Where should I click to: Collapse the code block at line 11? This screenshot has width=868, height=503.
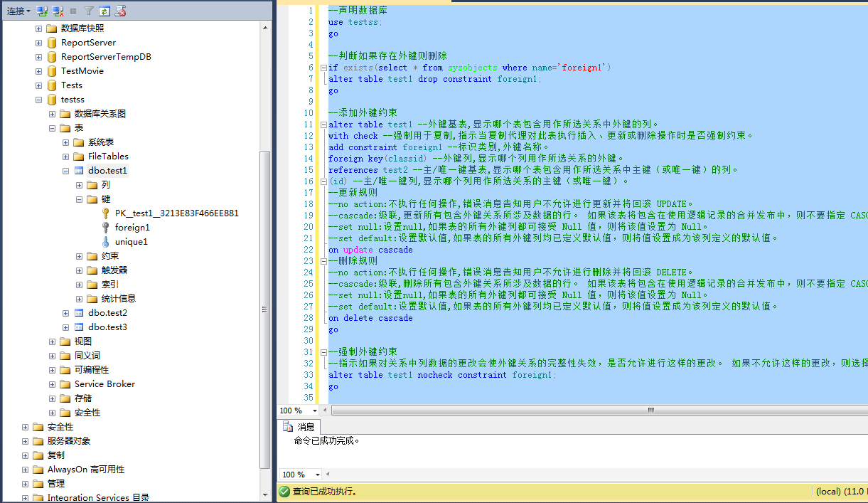point(324,125)
